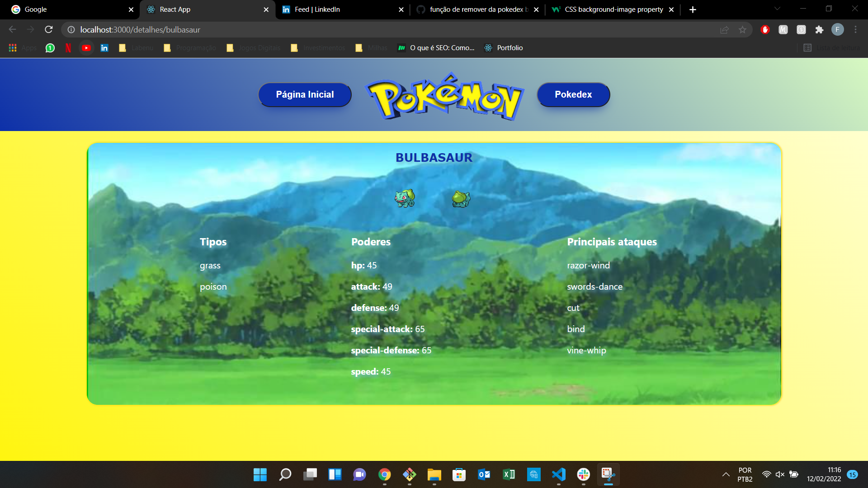The height and width of the screenshot is (488, 868).
Task: Open Outlook from the taskbar
Action: click(484, 475)
